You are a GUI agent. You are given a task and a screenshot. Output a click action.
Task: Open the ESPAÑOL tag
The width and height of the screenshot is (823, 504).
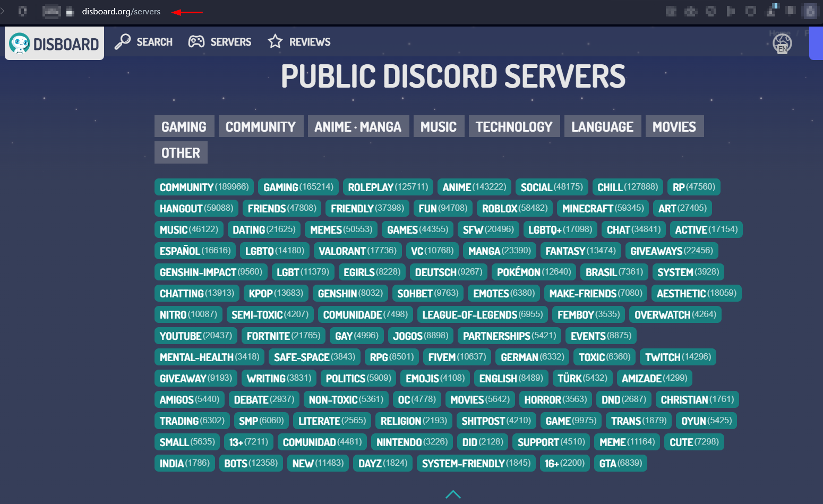[195, 251]
